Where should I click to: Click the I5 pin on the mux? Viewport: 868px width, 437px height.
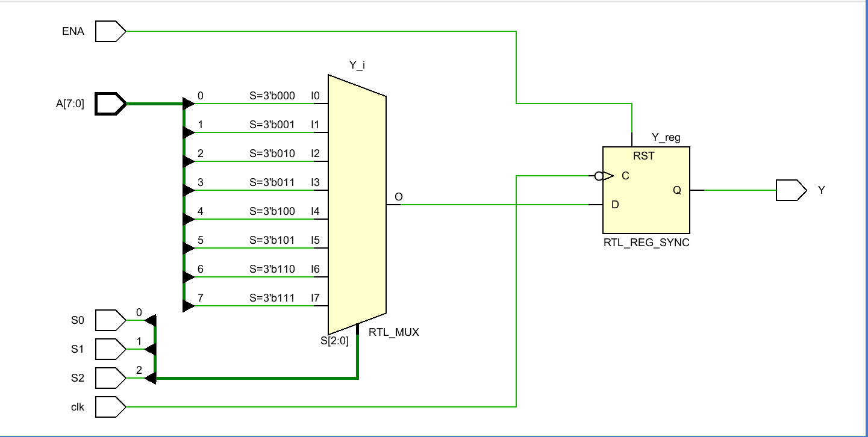315,240
